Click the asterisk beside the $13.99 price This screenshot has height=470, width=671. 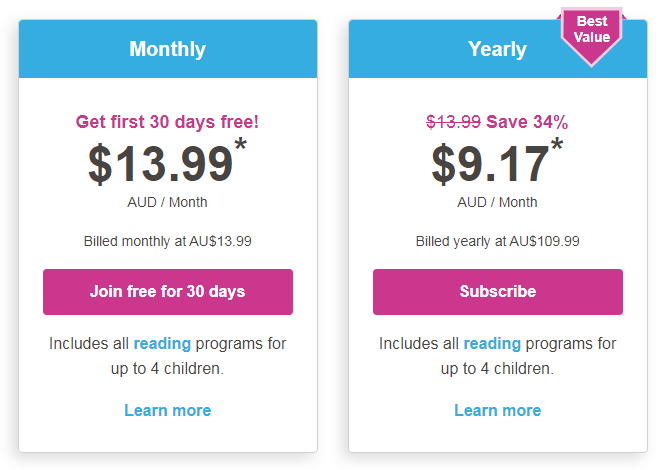coord(241,149)
